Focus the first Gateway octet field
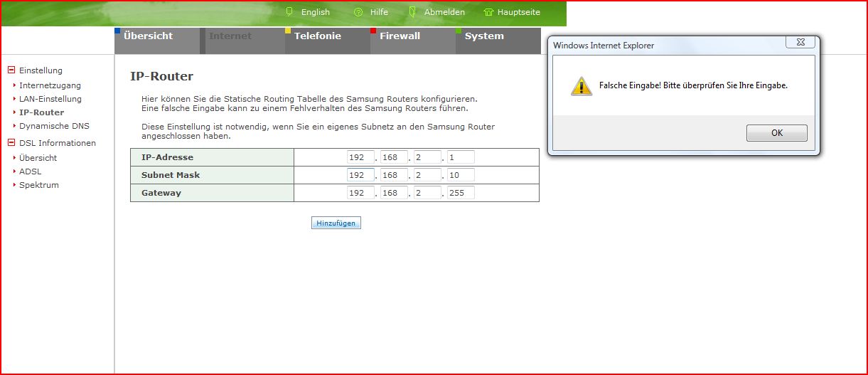 click(360, 193)
